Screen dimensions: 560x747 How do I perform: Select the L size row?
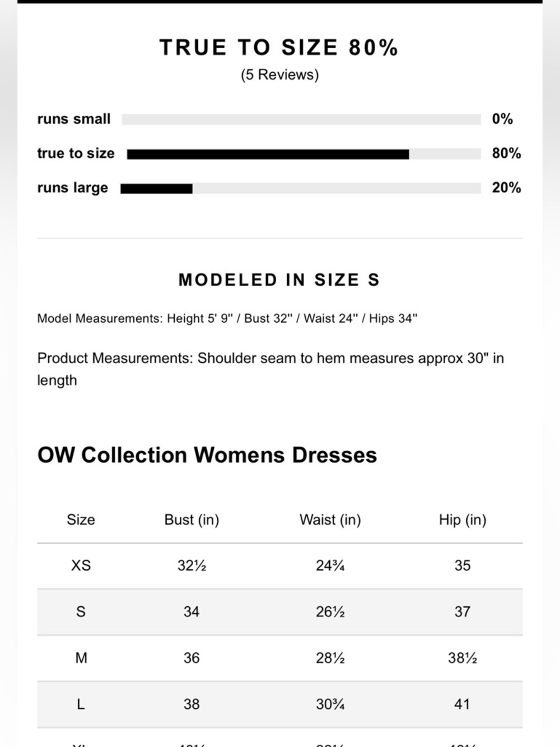(280, 705)
